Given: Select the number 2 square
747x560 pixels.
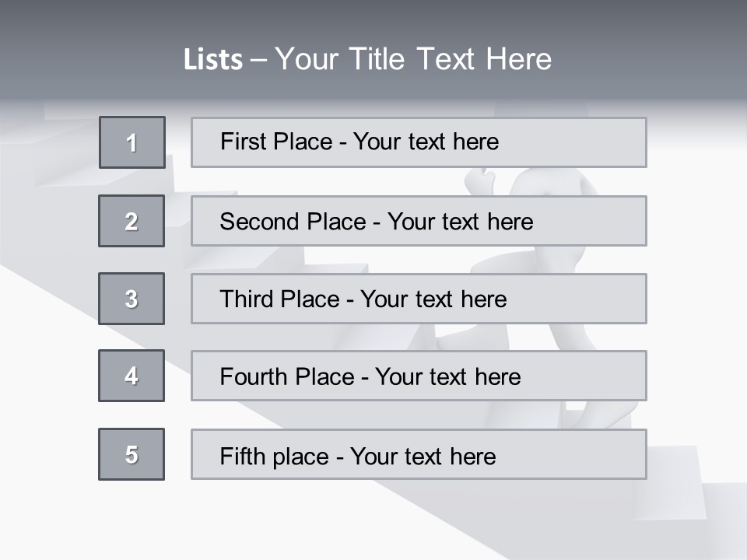Looking at the screenshot, I should click(x=132, y=221).
